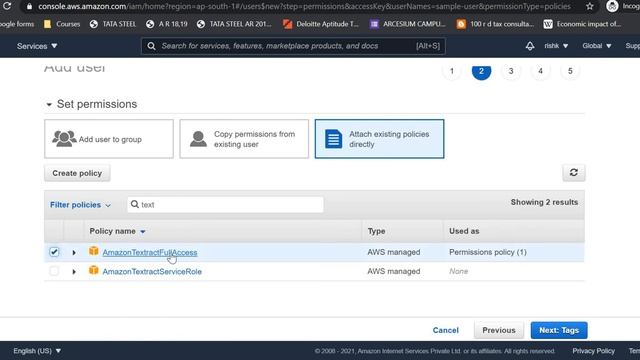Select Attach existing policies directly
This screenshot has width=640, height=360.
[x=379, y=139]
